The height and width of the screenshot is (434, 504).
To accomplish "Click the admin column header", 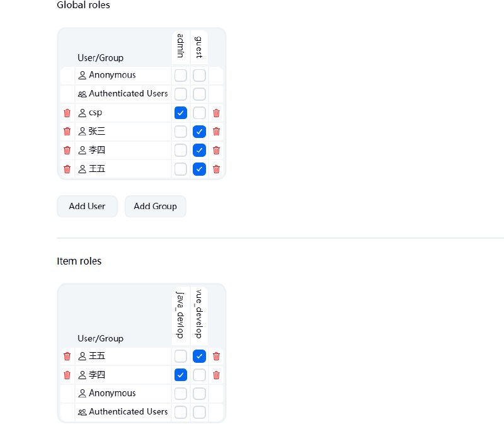I will pyautogui.click(x=181, y=46).
